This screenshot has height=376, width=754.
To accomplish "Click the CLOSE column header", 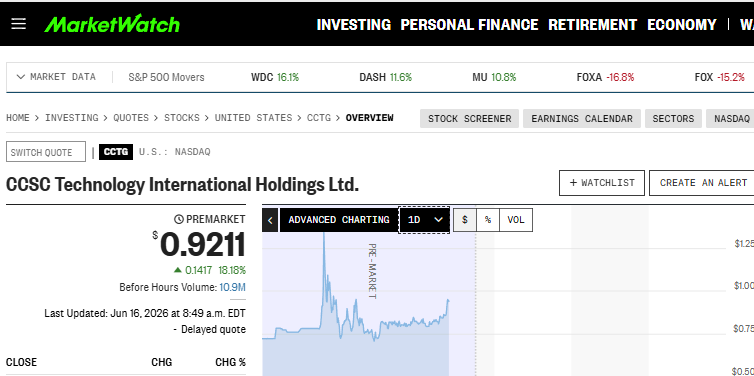I will pyautogui.click(x=21, y=362).
